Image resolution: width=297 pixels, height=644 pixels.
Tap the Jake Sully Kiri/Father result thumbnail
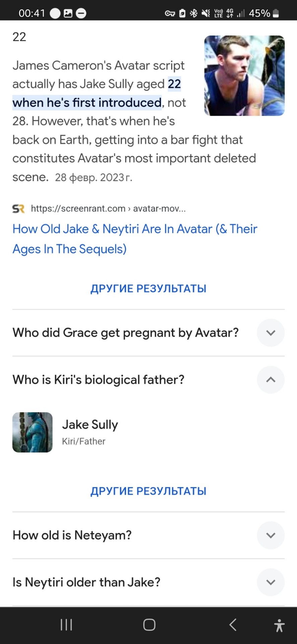(33, 432)
